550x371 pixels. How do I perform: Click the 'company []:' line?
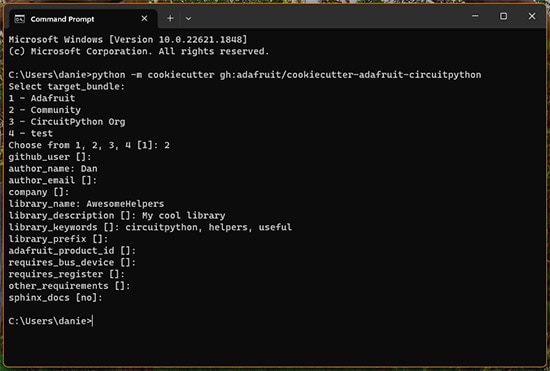[39, 192]
